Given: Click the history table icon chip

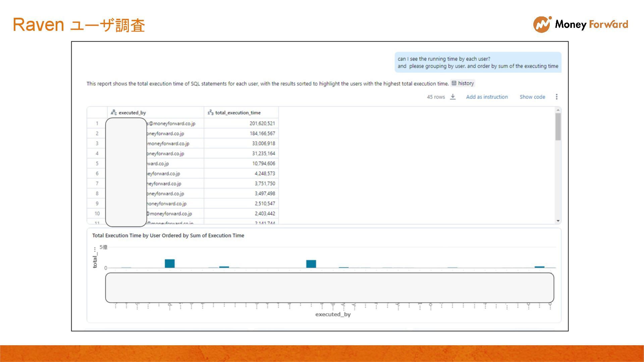Looking at the screenshot, I should tap(463, 83).
